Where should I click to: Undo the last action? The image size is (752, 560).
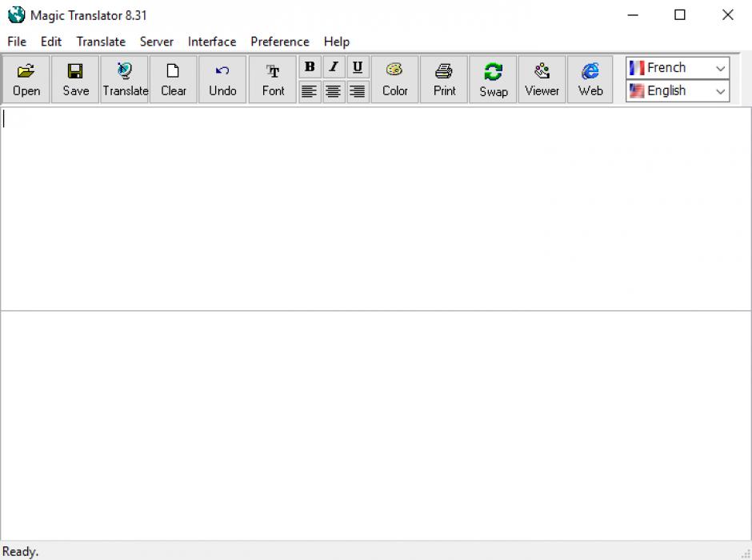(222, 79)
